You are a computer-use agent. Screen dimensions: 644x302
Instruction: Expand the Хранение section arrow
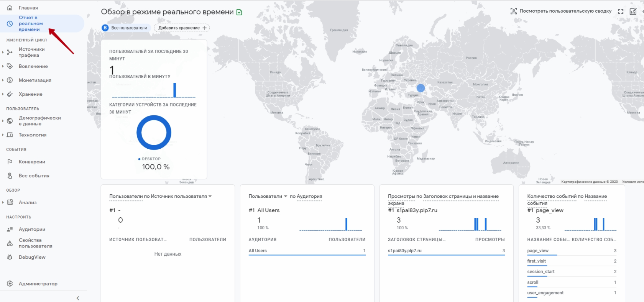point(3,94)
